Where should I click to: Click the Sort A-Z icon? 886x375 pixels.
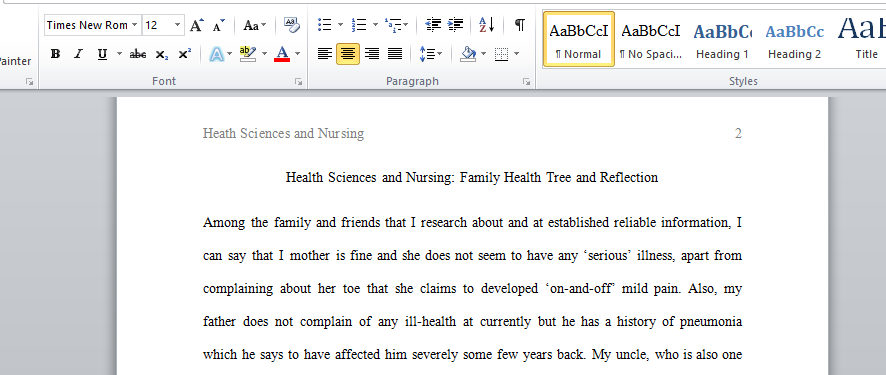[487, 25]
